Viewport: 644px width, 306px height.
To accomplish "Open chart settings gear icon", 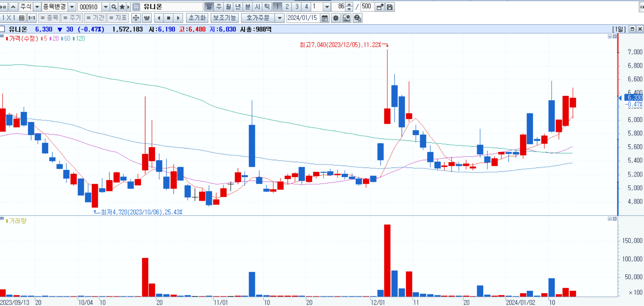I will (x=336, y=18).
